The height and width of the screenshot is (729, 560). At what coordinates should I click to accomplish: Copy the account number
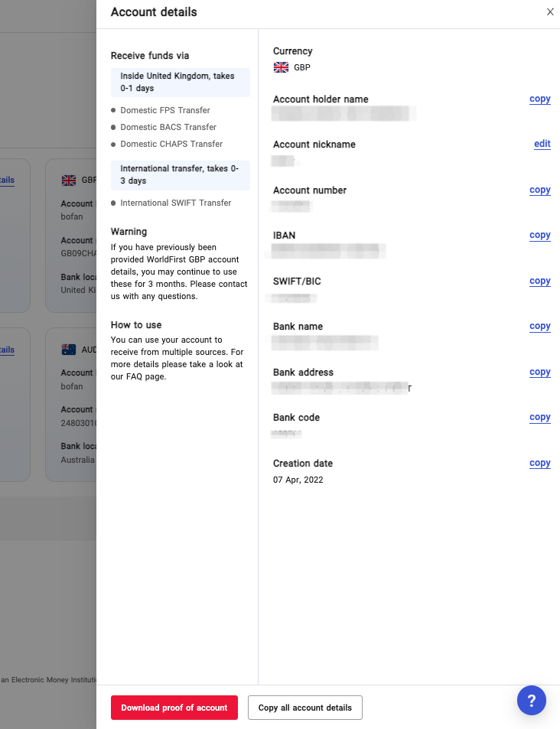pyautogui.click(x=539, y=190)
